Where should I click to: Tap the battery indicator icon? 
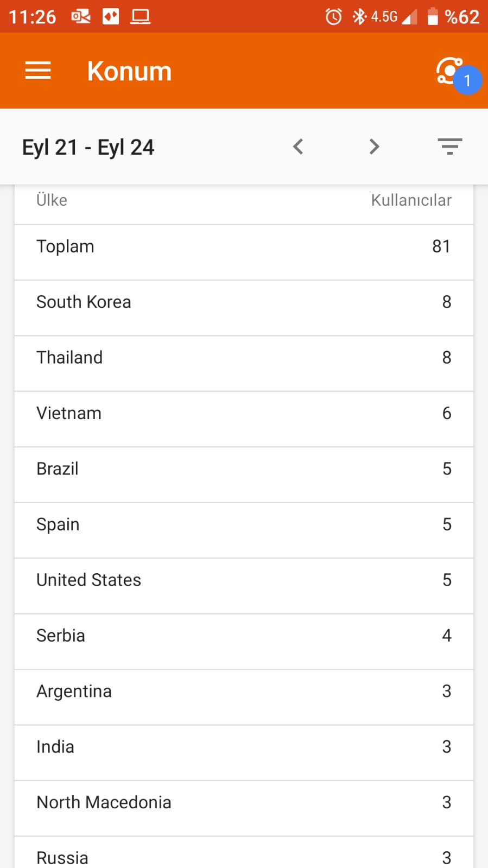tap(433, 16)
